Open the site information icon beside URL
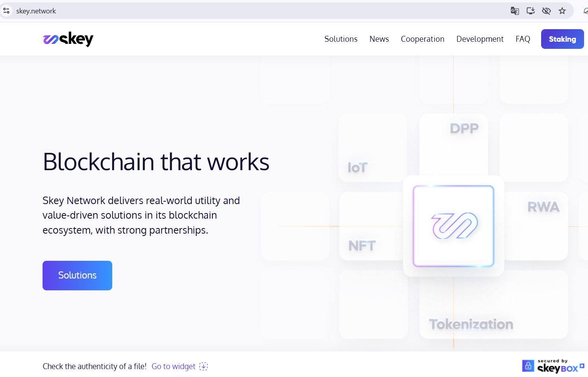 (x=7, y=11)
